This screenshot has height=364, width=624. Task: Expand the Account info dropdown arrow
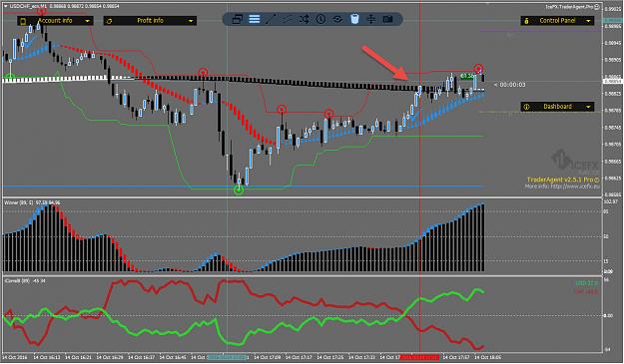coord(87,21)
